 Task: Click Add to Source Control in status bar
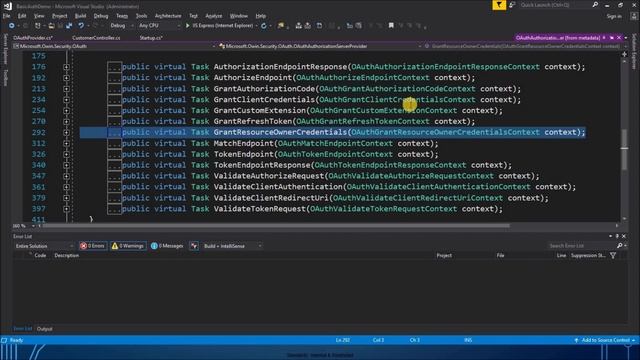[x=604, y=340]
